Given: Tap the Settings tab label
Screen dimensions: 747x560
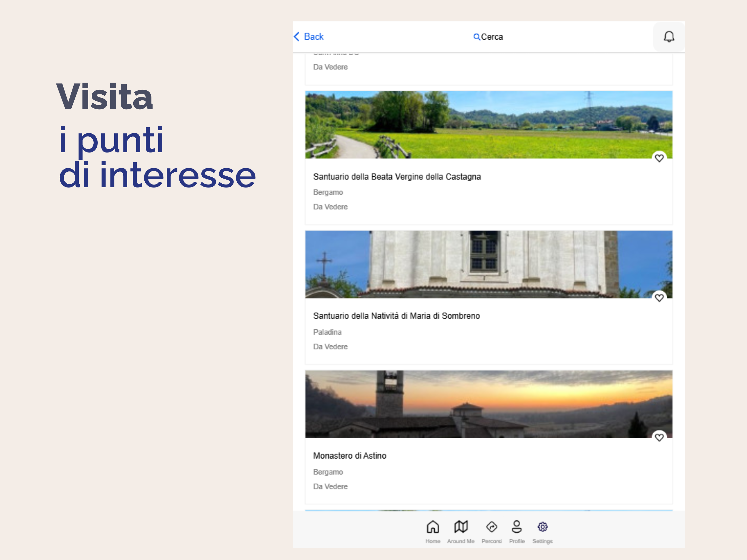Looking at the screenshot, I should click(542, 541).
